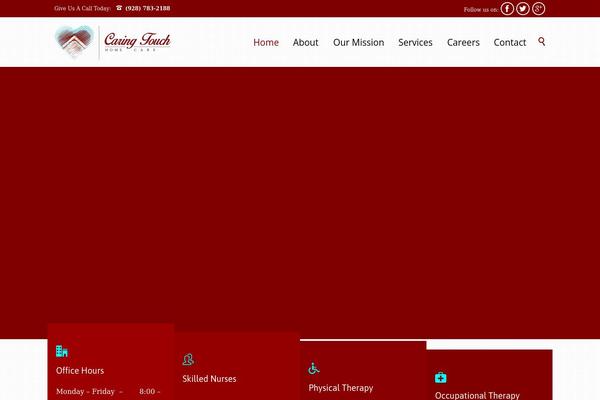
Task: Click the 'Give Us A Call Today' text
Action: (x=82, y=8)
